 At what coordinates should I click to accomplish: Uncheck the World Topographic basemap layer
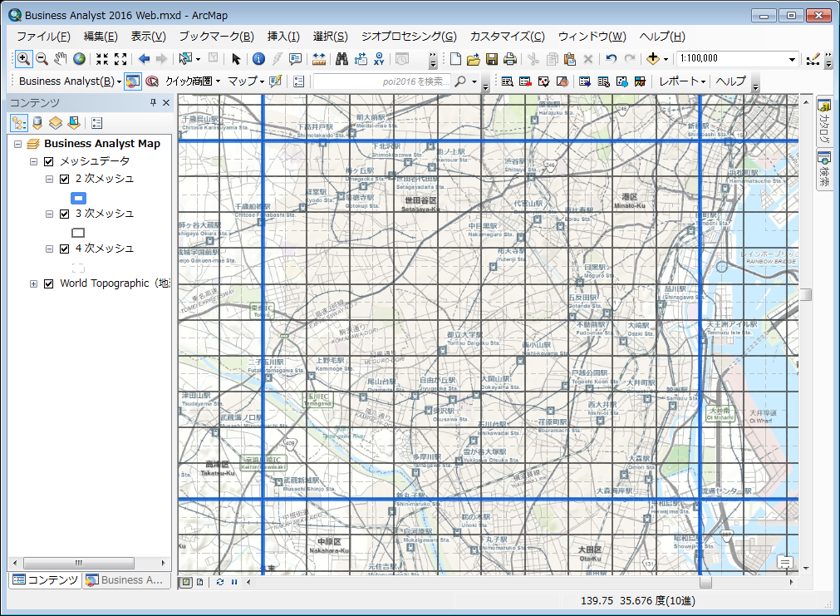pos(49,283)
